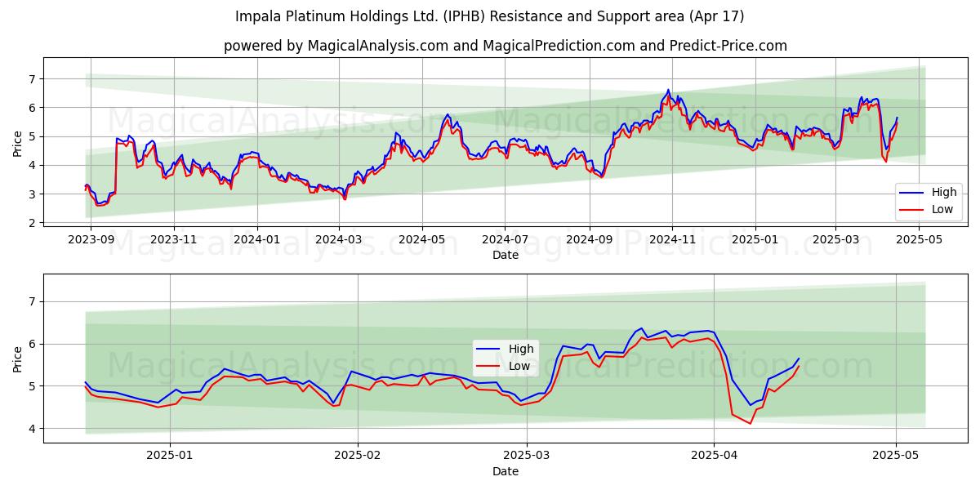Click the top chart '2024-01' date label

coord(258,238)
